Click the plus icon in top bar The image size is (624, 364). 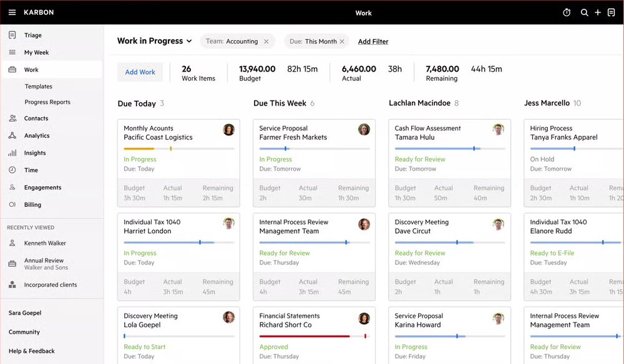(598, 12)
